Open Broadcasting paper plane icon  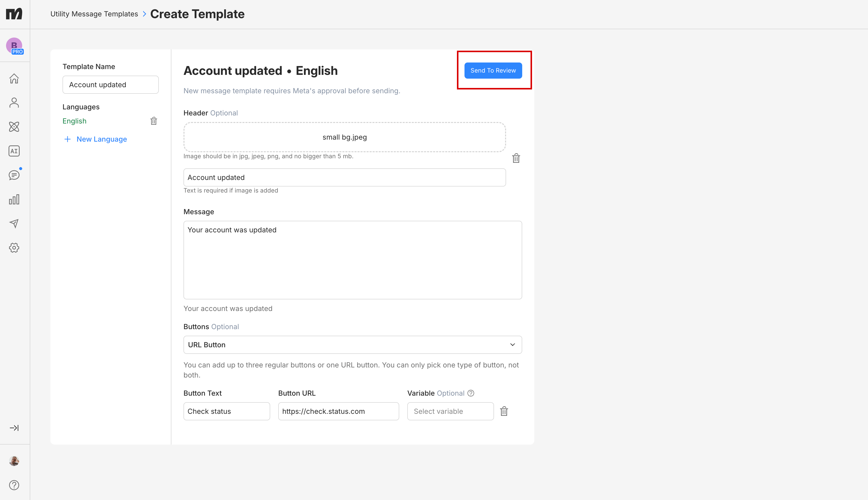click(14, 224)
